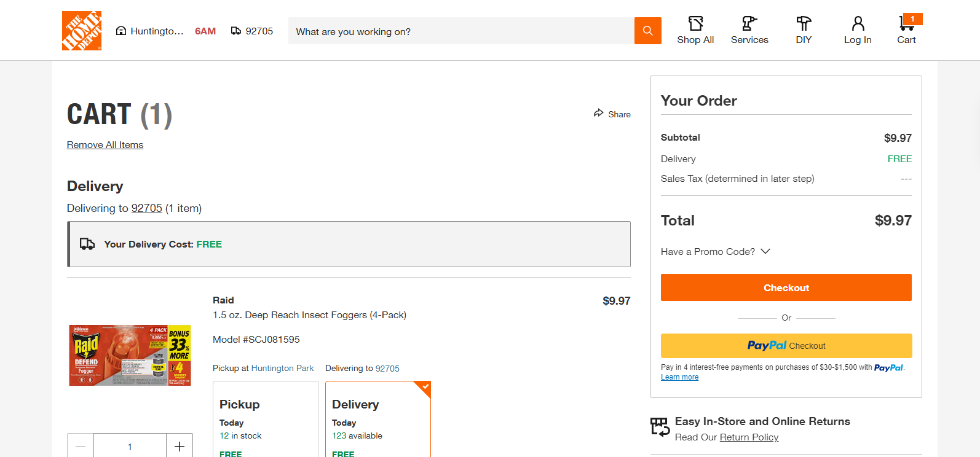The height and width of the screenshot is (457, 980).
Task: Click the Home Depot logo
Action: click(82, 31)
